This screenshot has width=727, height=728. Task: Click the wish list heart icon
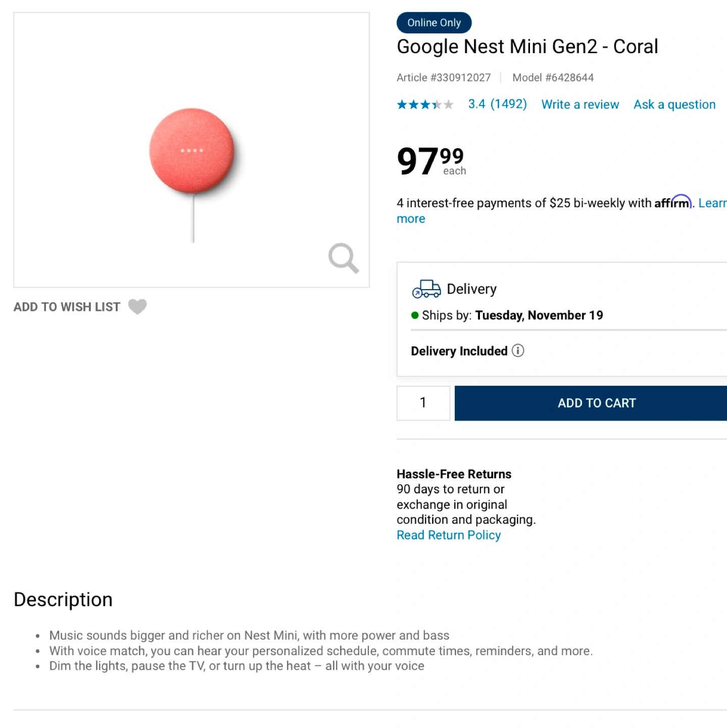[x=137, y=306]
